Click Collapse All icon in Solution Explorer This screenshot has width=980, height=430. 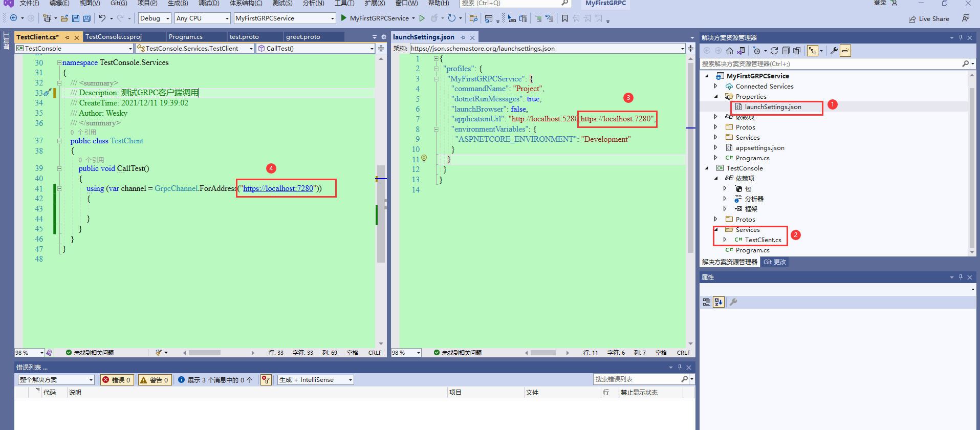point(786,51)
